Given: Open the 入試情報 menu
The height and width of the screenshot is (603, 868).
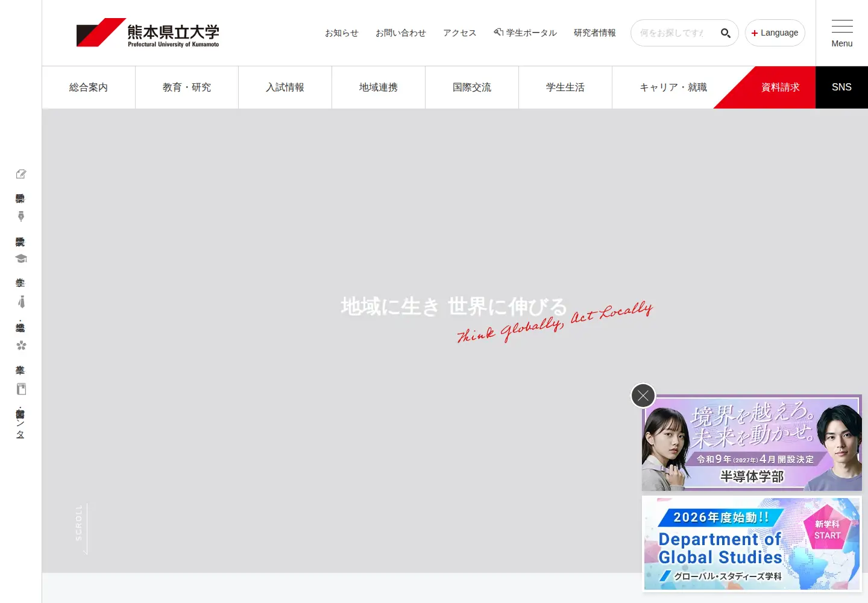Looking at the screenshot, I should (x=285, y=87).
